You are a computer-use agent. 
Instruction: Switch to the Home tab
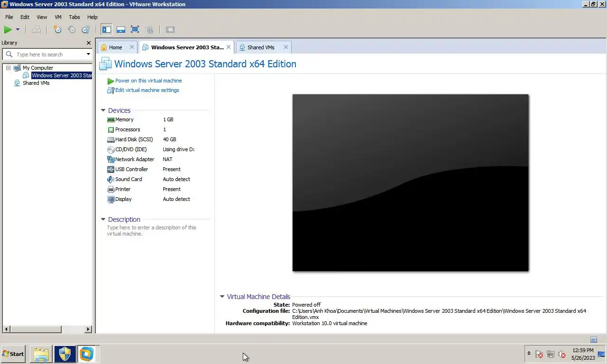pos(115,47)
